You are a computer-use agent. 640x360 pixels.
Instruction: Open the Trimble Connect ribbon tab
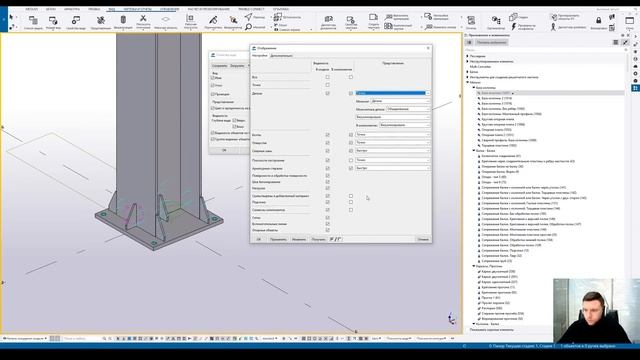(252, 9)
